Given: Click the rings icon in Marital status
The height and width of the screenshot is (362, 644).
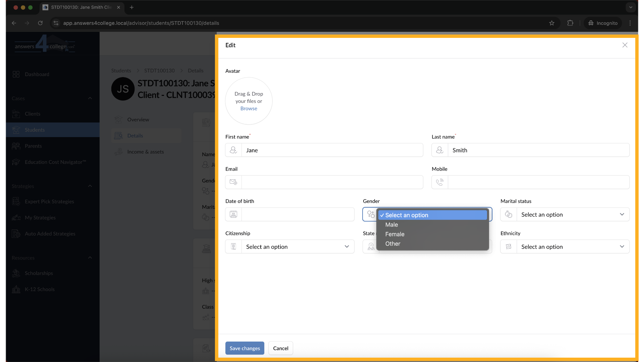Looking at the screenshot, I should (508, 215).
